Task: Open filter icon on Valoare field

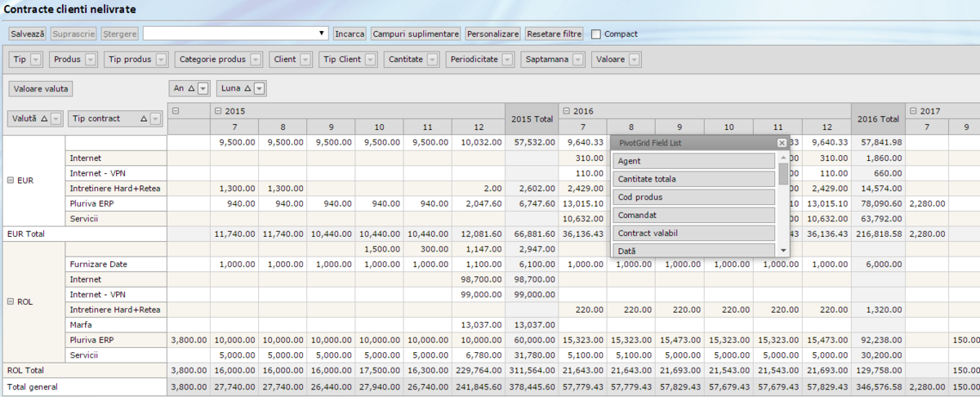Action: [634, 60]
